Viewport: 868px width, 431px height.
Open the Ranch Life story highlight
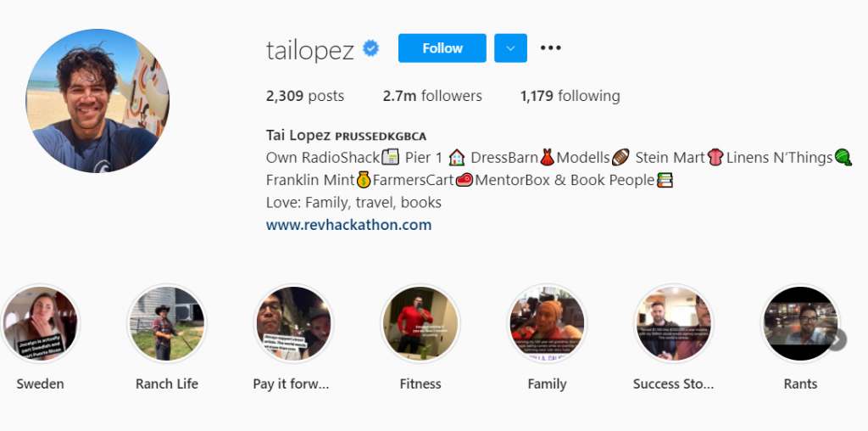[167, 323]
